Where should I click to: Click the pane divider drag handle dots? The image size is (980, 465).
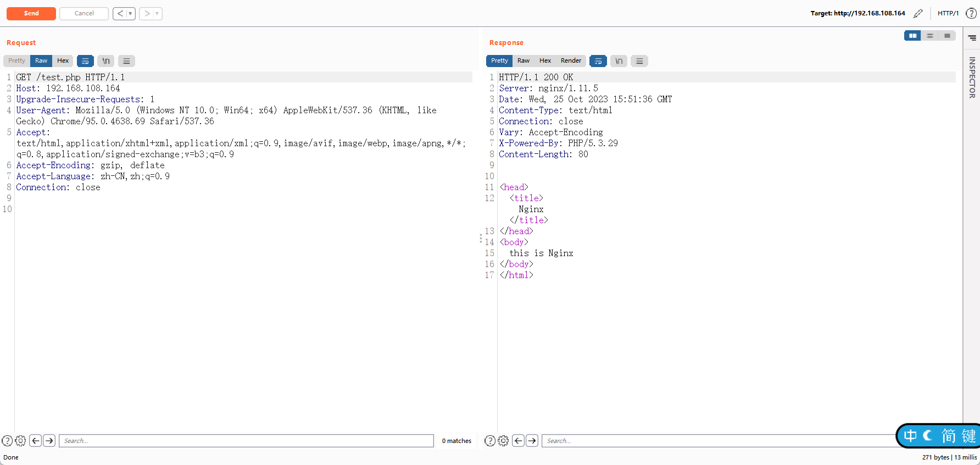481,239
